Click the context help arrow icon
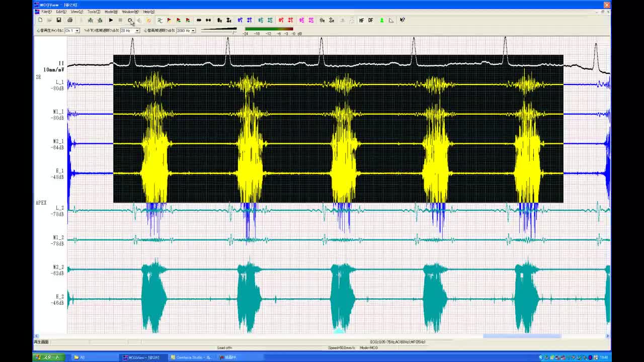The height and width of the screenshot is (362, 644). tap(403, 20)
